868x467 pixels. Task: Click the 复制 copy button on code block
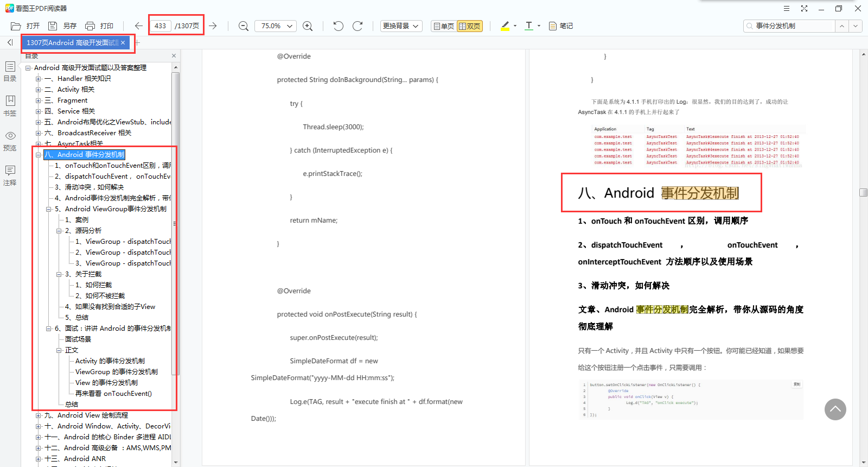797,384
